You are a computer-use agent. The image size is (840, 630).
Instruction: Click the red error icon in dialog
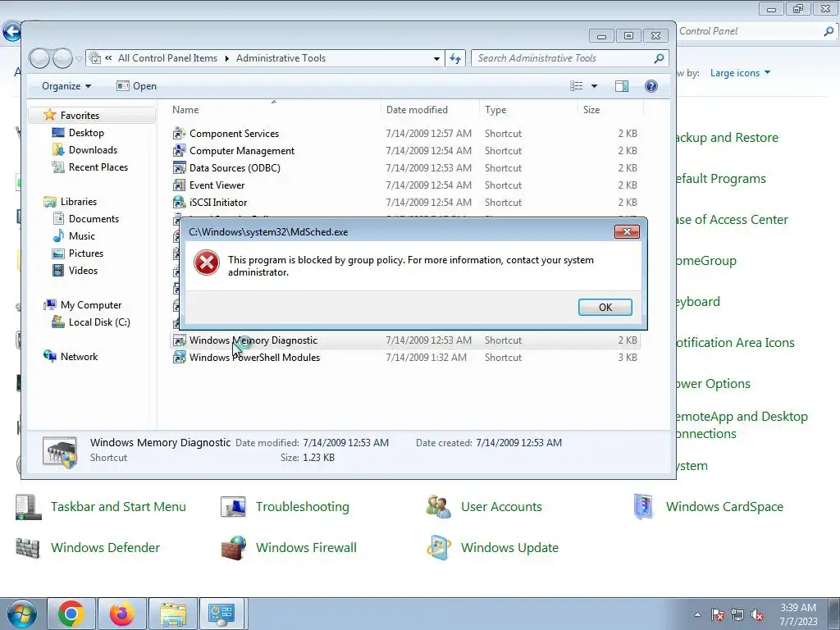206,263
